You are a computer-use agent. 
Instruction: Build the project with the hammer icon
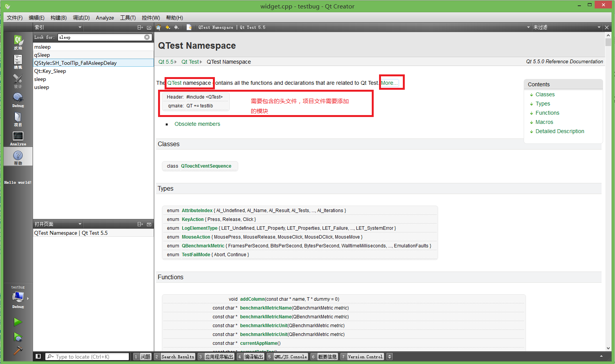click(x=18, y=350)
